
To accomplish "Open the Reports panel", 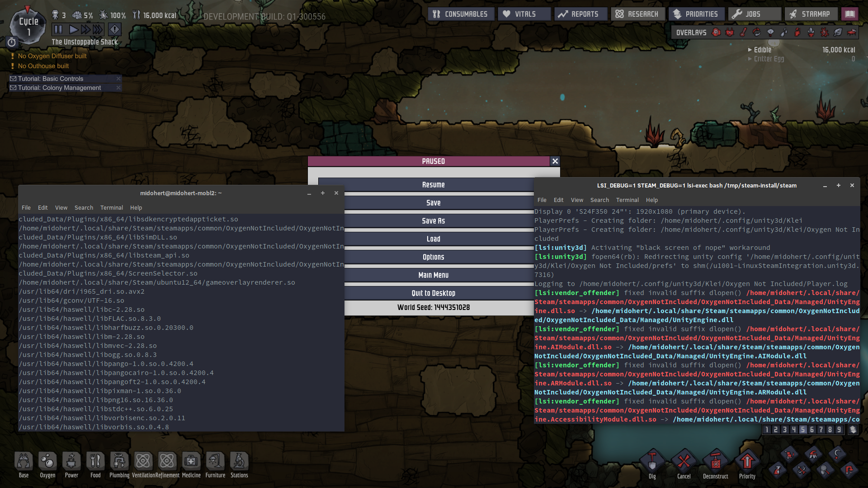I will pos(580,14).
